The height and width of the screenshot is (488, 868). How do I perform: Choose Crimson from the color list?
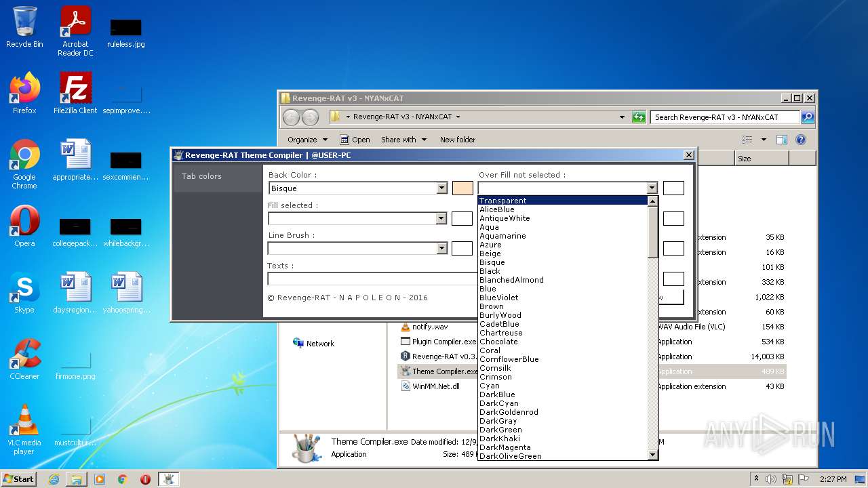[563, 377]
